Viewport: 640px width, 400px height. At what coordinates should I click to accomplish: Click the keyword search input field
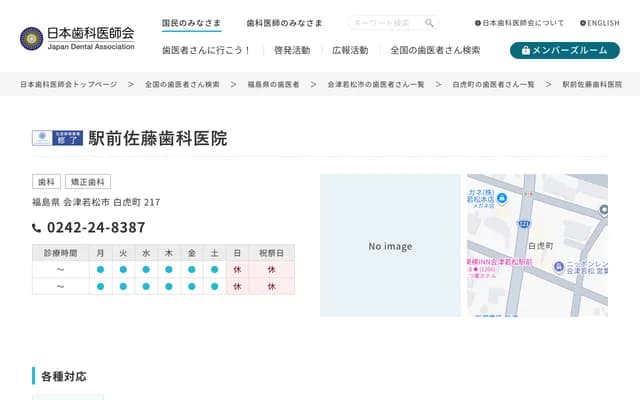(386, 23)
